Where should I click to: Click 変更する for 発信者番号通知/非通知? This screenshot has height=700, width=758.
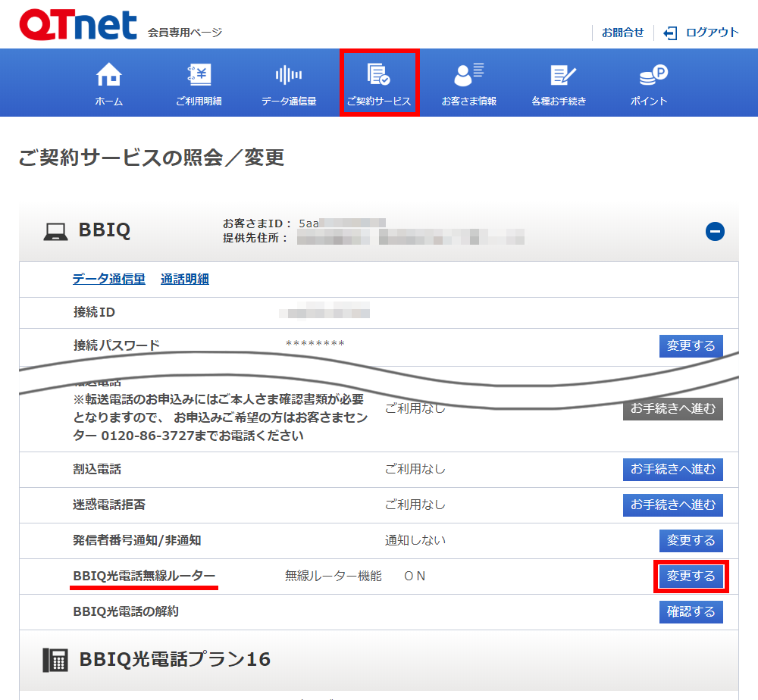coord(691,540)
